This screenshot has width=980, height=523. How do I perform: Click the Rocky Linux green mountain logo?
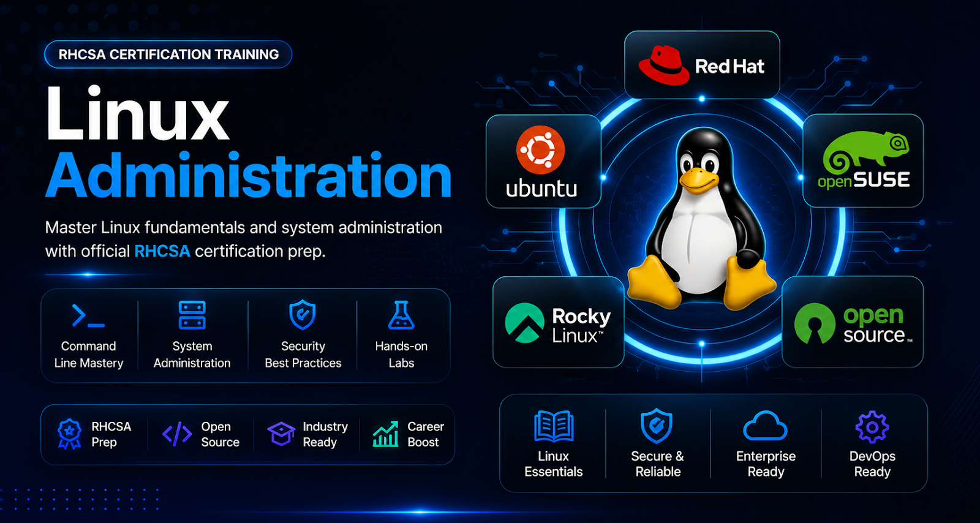(524, 323)
